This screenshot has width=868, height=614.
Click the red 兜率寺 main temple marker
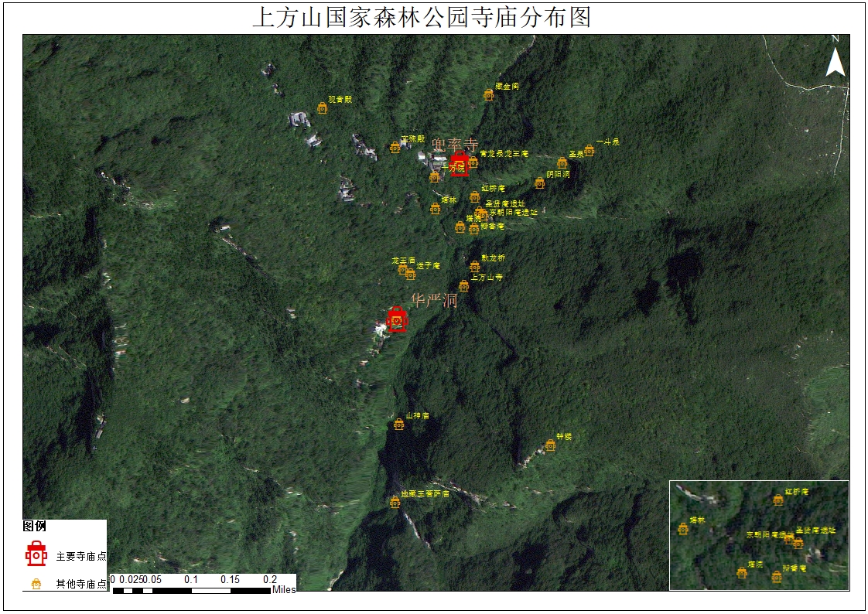pos(460,164)
